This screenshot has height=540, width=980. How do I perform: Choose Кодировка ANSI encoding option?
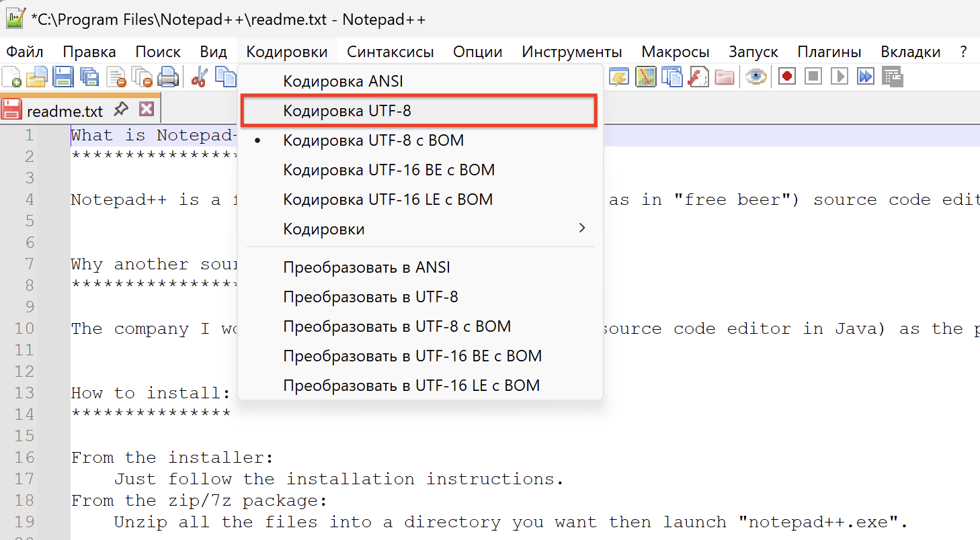[x=343, y=82]
